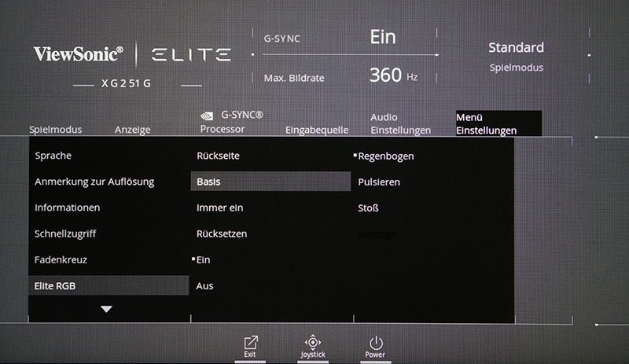Image resolution: width=629 pixels, height=364 pixels.
Task: Click the Max. Bildrate label
Action: click(x=294, y=79)
